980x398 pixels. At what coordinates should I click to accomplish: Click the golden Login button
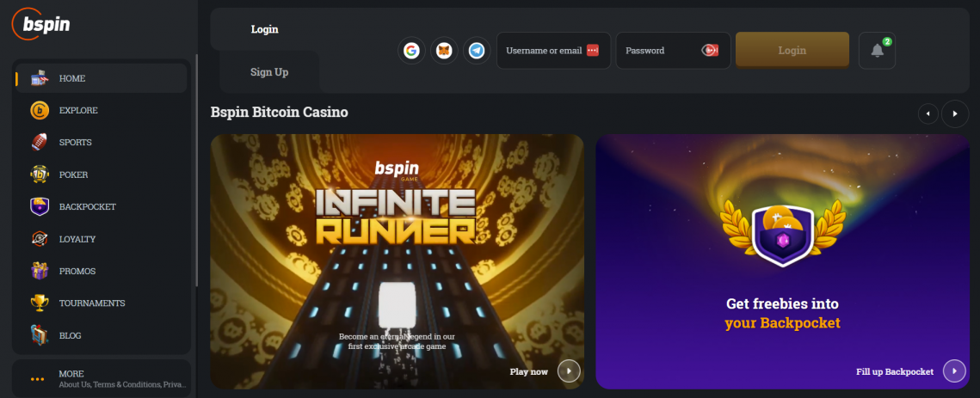792,50
